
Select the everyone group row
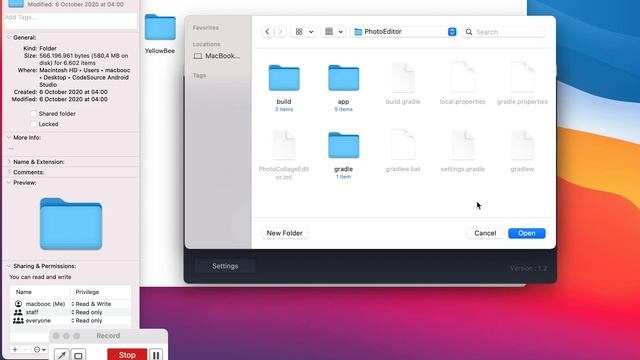[70, 320]
